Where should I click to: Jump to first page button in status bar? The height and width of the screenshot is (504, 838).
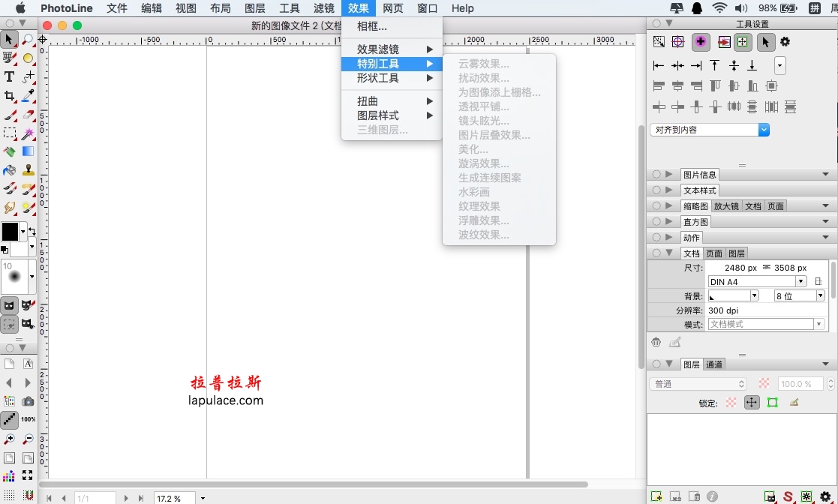[x=50, y=498]
